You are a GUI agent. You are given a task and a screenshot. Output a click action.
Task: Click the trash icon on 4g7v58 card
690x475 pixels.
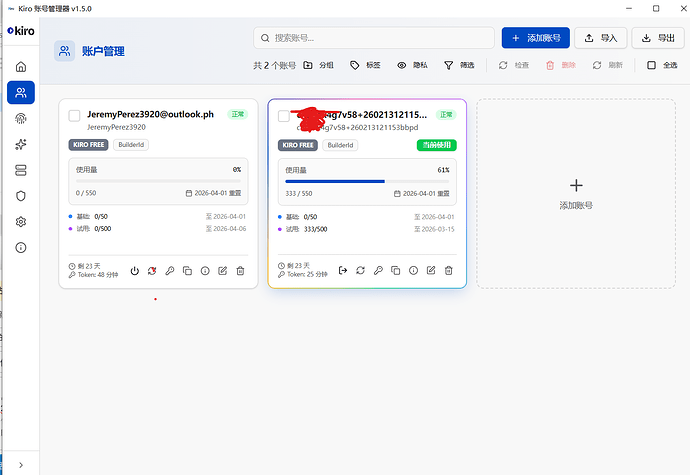click(x=448, y=270)
